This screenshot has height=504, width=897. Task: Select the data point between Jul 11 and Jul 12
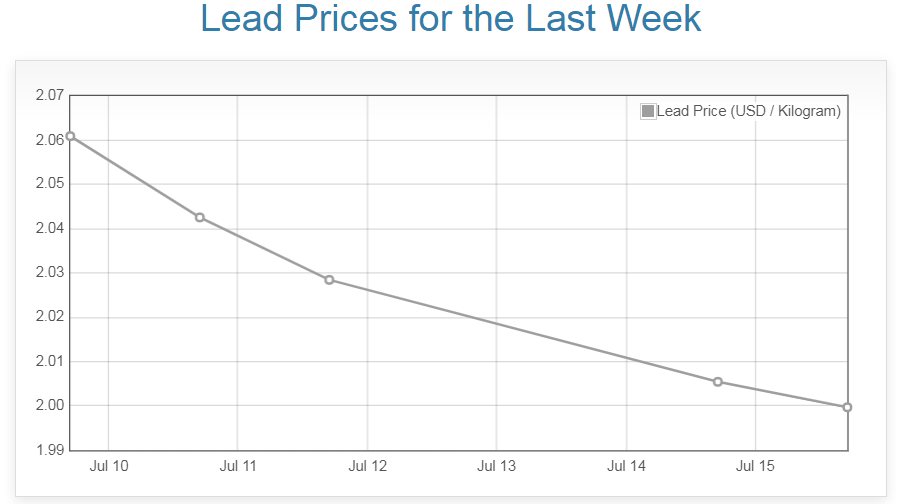coord(329,280)
